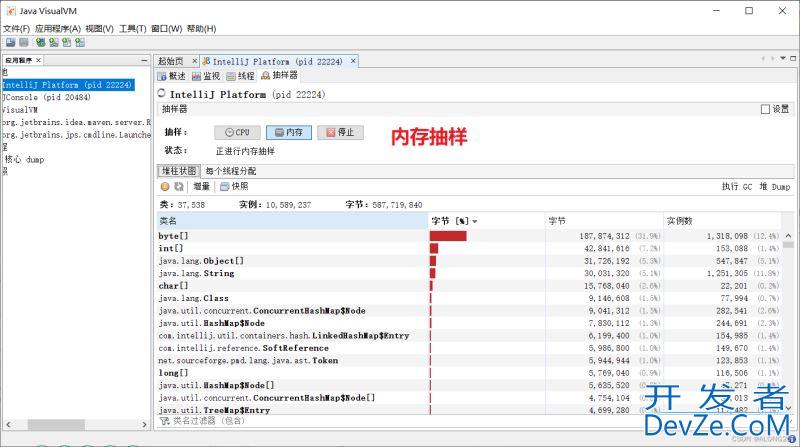800x447 pixels.
Task: Select the int[] row
Action: coord(468,249)
